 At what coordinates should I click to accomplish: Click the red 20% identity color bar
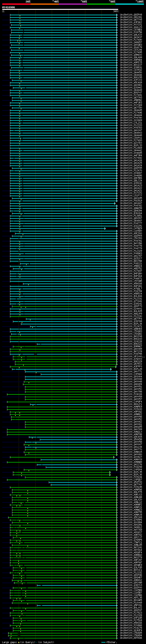tap(16, 4)
